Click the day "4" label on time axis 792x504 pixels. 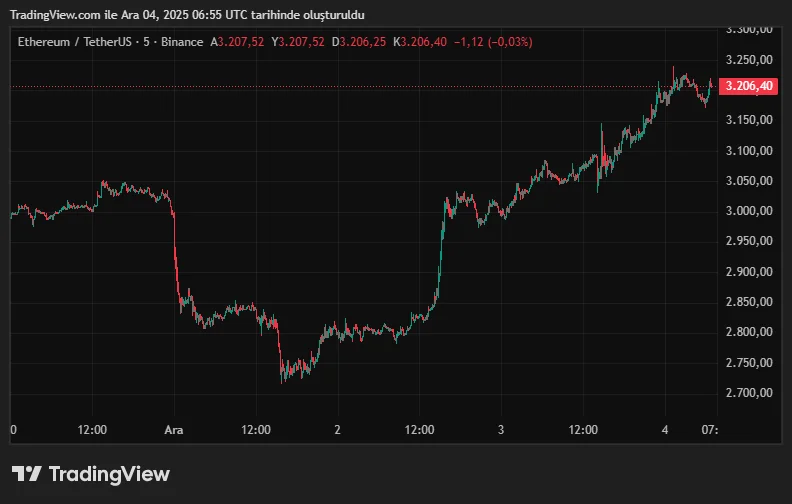coord(664,429)
